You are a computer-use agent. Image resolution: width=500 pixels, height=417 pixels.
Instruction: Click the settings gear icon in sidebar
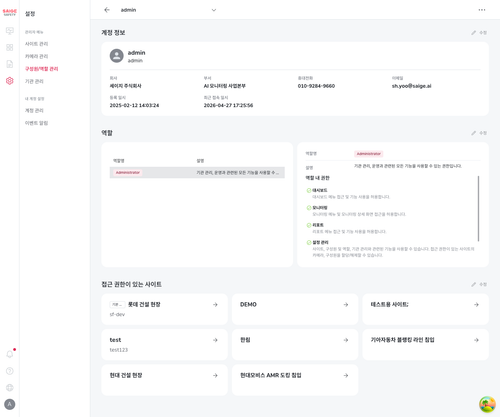click(10, 81)
